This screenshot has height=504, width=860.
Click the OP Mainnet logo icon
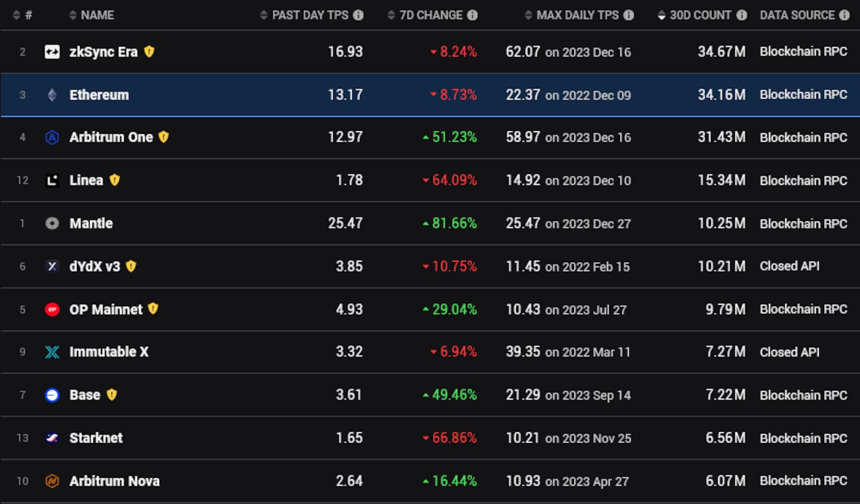coord(52,309)
